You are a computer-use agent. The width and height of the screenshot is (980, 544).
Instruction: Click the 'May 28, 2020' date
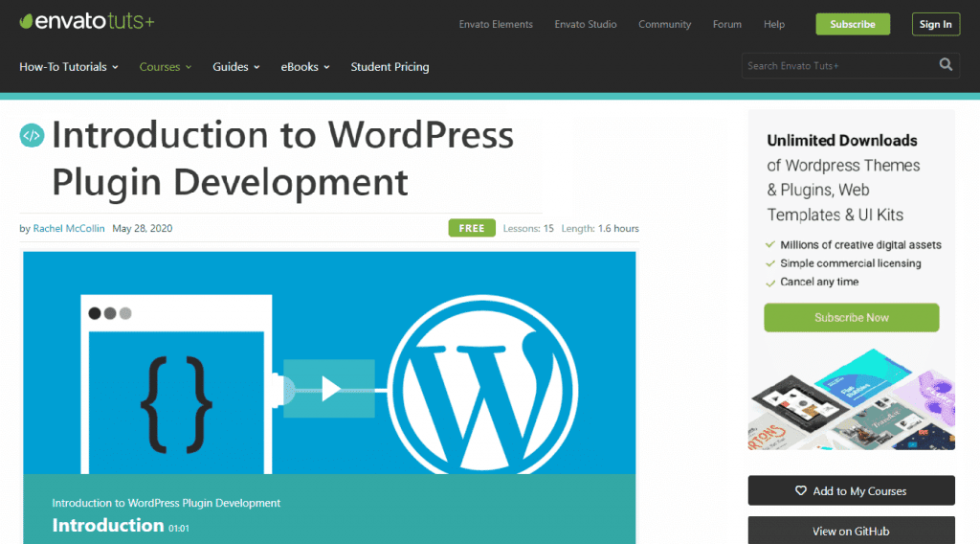[x=143, y=228]
